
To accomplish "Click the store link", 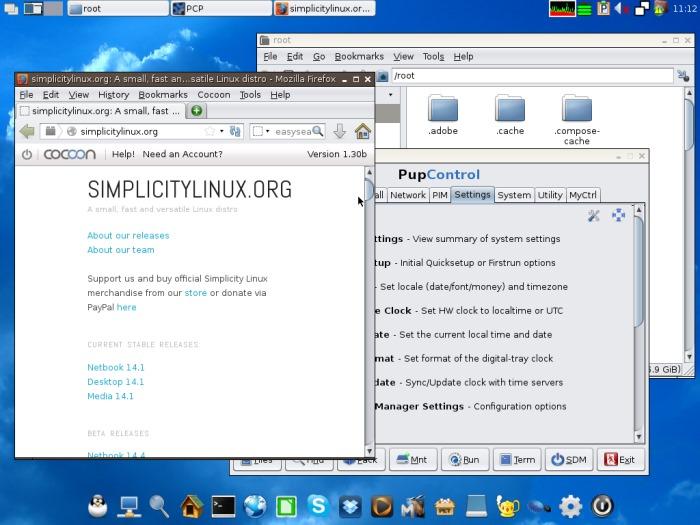I will (x=196, y=293).
